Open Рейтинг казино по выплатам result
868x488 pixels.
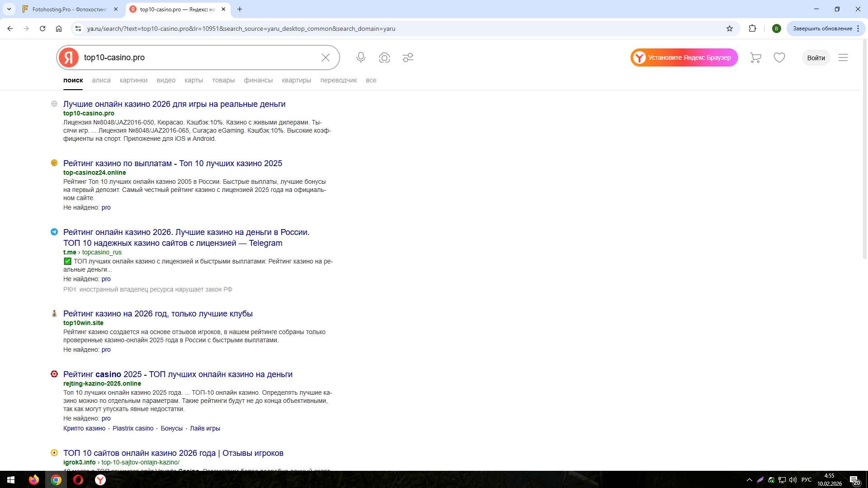[173, 163]
